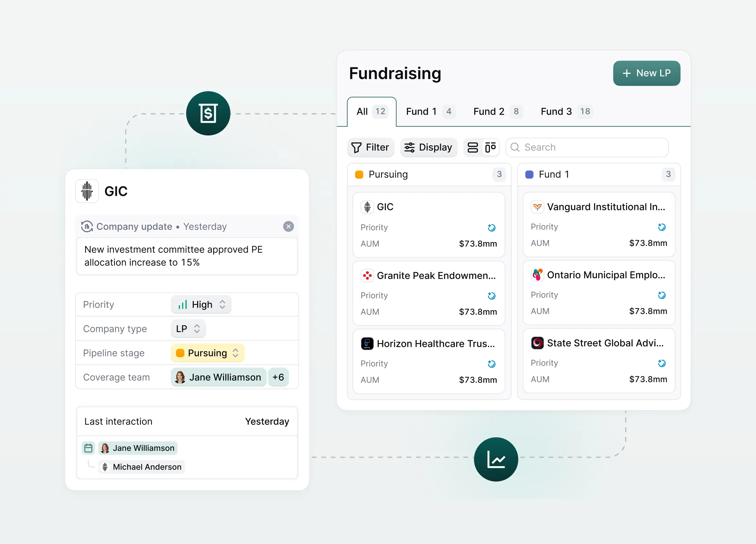This screenshot has height=544, width=756.
Task: Click the Jane Williamson coverage team chip
Action: pos(218,377)
